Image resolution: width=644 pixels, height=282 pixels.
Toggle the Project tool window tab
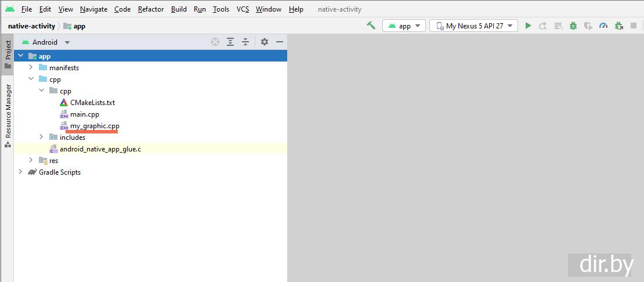coord(8,55)
